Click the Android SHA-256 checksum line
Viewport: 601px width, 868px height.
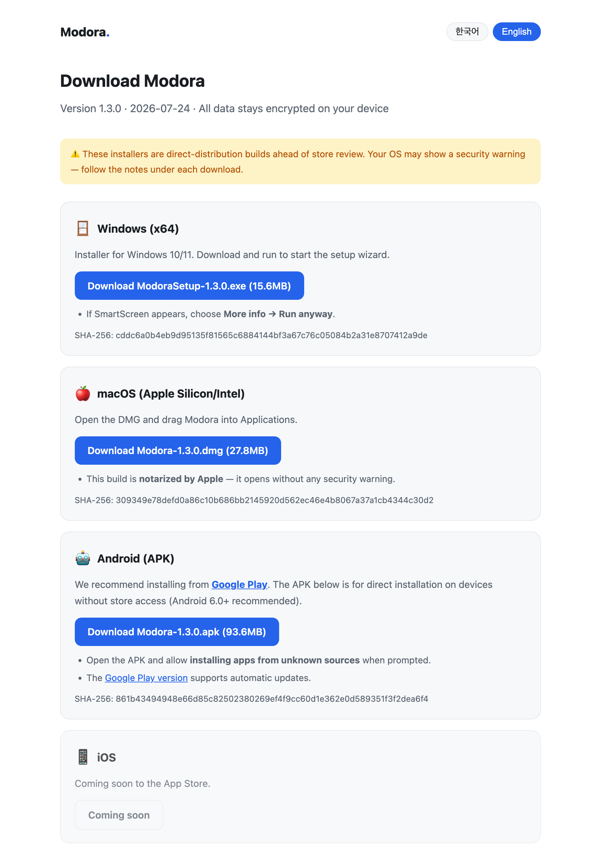pyautogui.click(x=251, y=699)
